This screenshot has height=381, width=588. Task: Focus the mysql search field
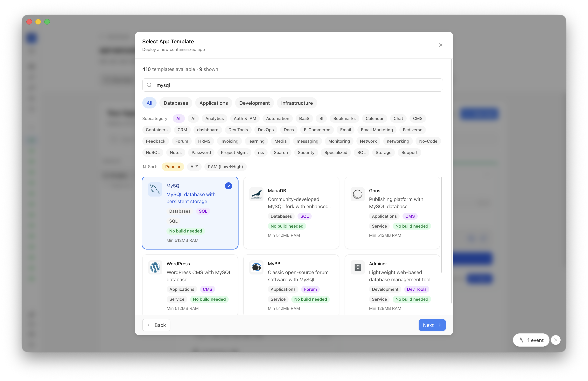click(292, 85)
